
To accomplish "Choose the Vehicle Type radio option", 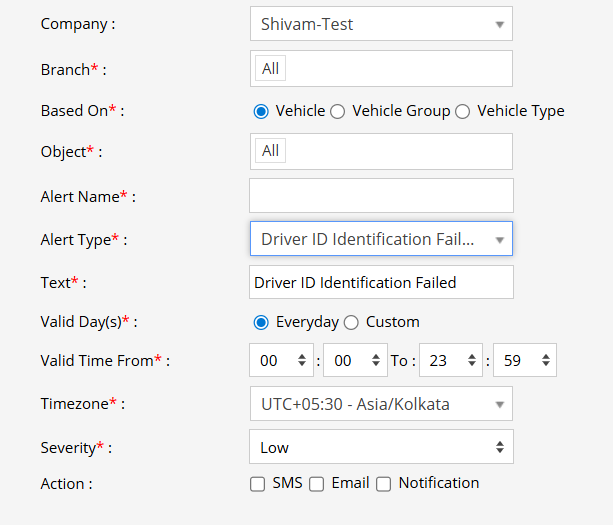I will click(462, 111).
